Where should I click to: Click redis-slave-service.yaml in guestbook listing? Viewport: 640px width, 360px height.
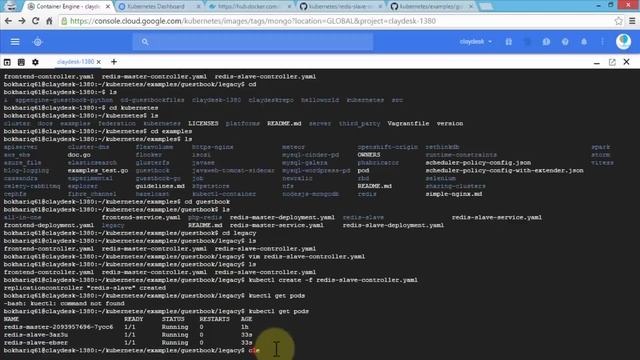(497, 217)
